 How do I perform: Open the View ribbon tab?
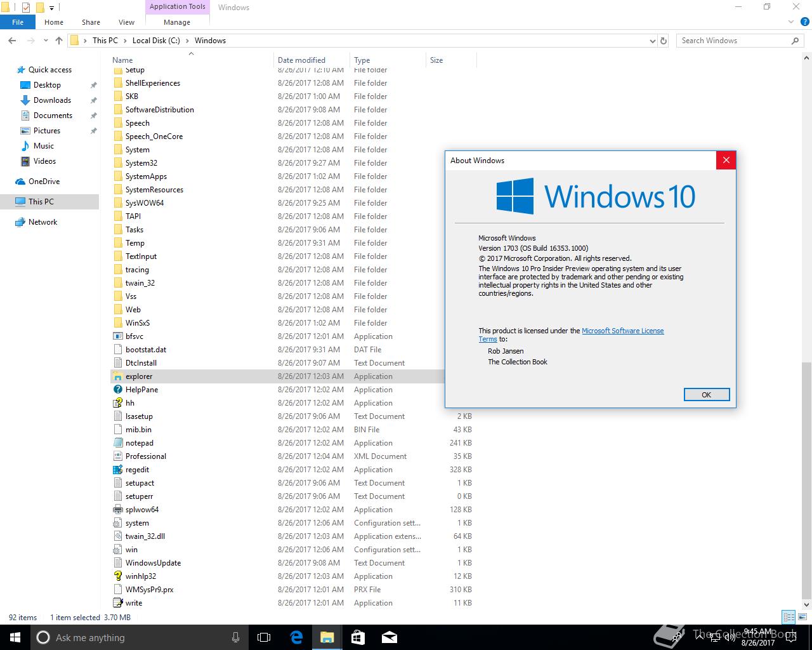click(126, 22)
